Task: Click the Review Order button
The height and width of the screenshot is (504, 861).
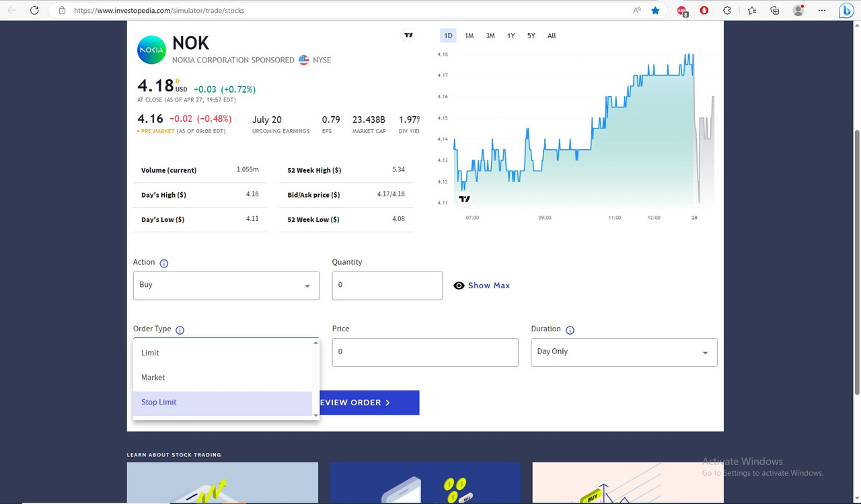Action: [x=369, y=403]
